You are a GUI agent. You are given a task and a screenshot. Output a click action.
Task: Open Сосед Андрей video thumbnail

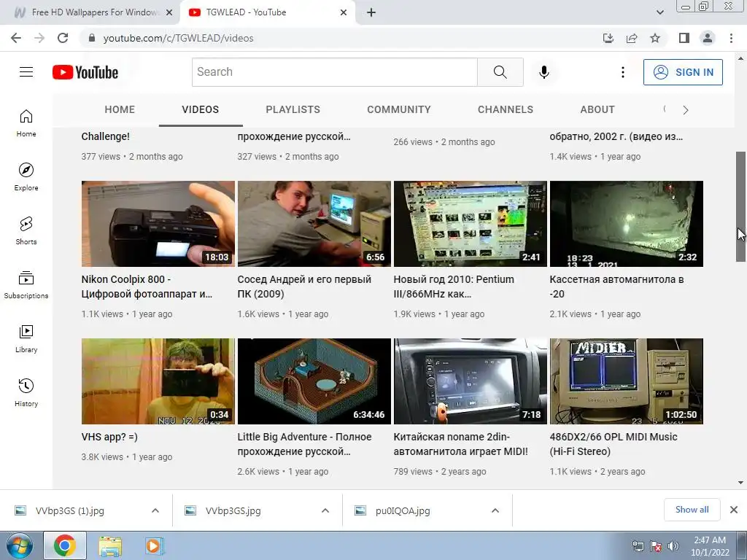click(314, 224)
